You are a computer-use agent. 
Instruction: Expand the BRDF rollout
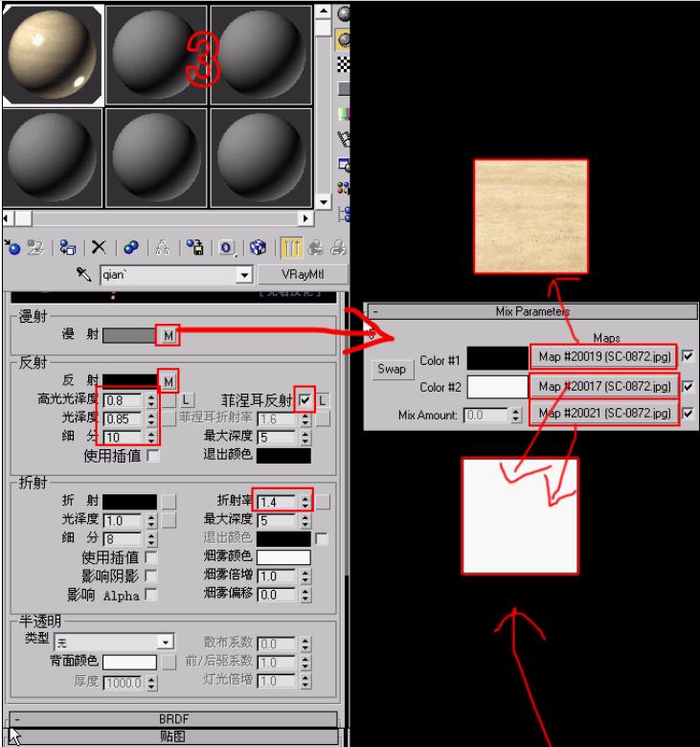[x=172, y=717]
